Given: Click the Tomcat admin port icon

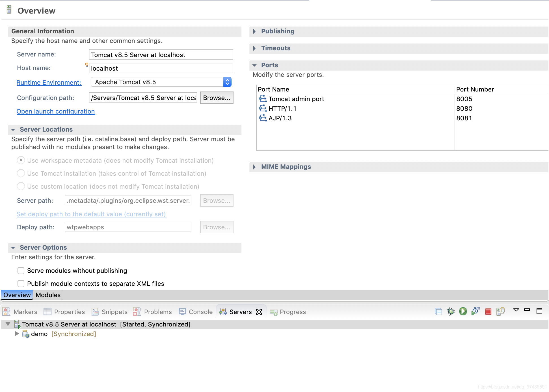Looking at the screenshot, I should [x=263, y=99].
